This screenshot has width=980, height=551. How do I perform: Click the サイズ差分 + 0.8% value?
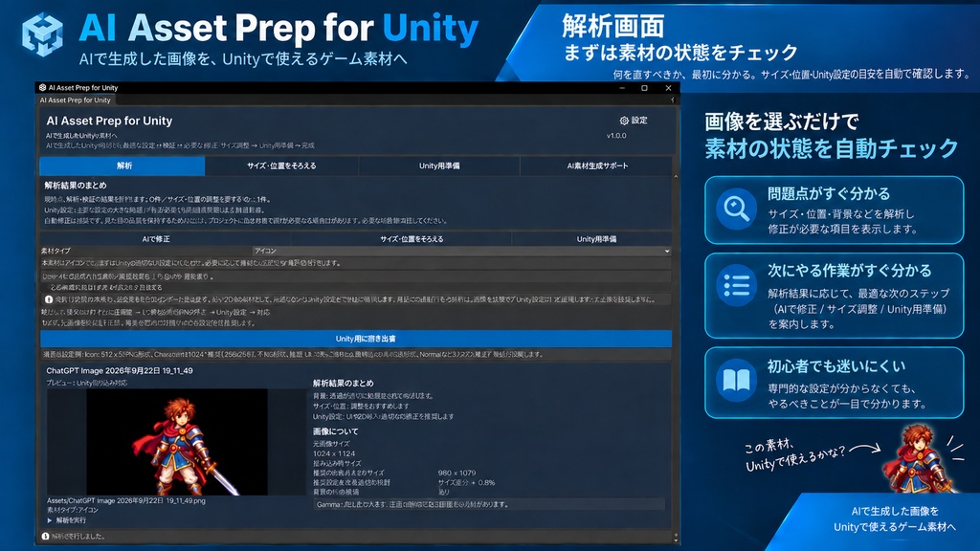point(466,482)
